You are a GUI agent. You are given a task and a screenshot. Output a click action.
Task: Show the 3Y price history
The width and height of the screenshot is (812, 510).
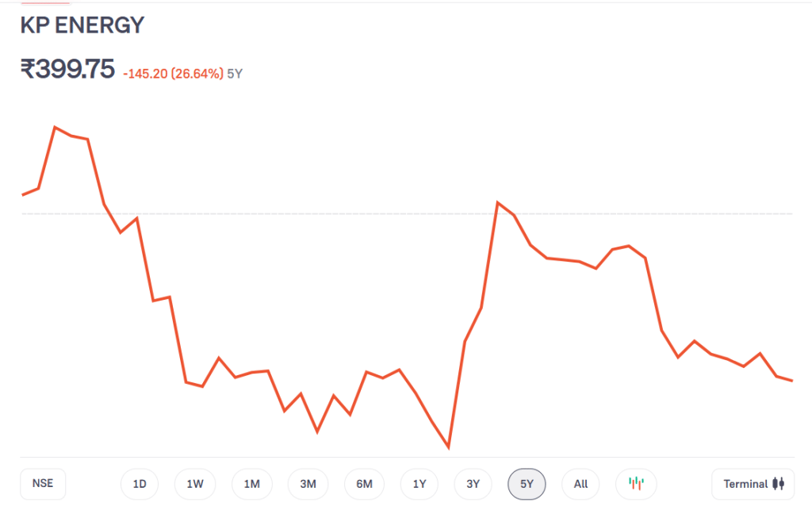[x=473, y=484]
